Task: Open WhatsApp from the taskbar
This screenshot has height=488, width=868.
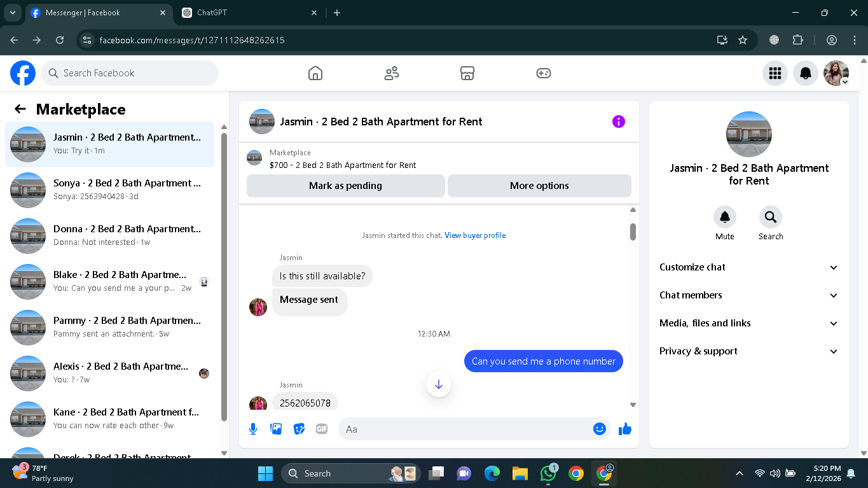Action: click(x=548, y=473)
